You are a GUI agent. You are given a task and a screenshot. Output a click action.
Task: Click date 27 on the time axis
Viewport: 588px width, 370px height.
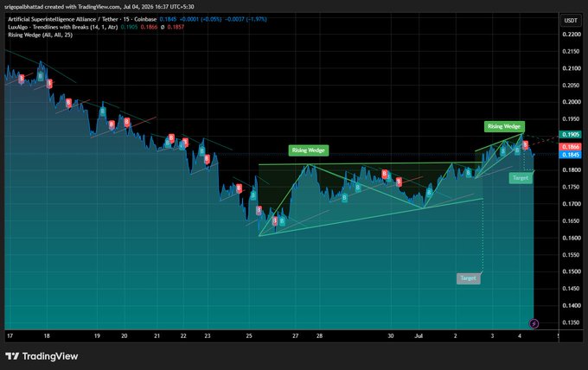pos(296,336)
